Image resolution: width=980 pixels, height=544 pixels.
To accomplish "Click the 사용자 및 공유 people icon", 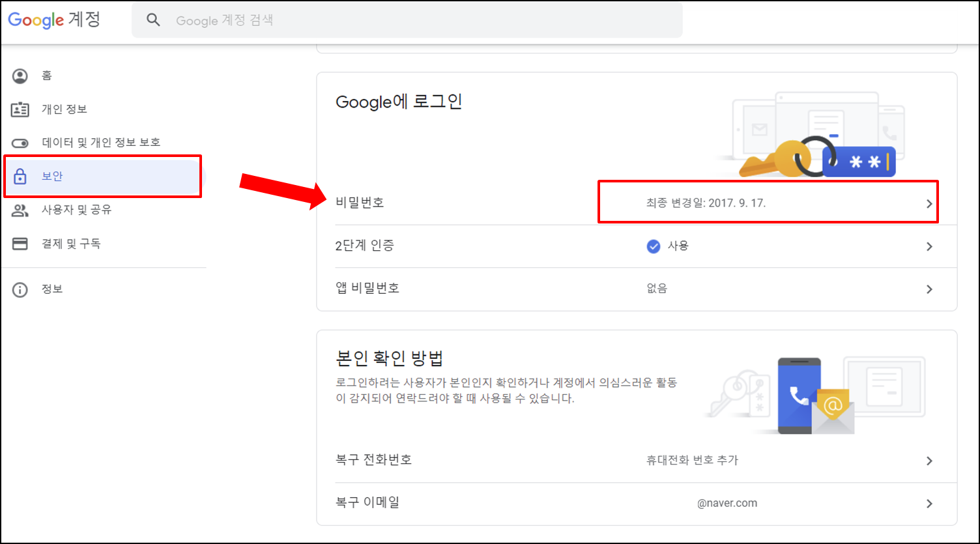I will [x=20, y=210].
